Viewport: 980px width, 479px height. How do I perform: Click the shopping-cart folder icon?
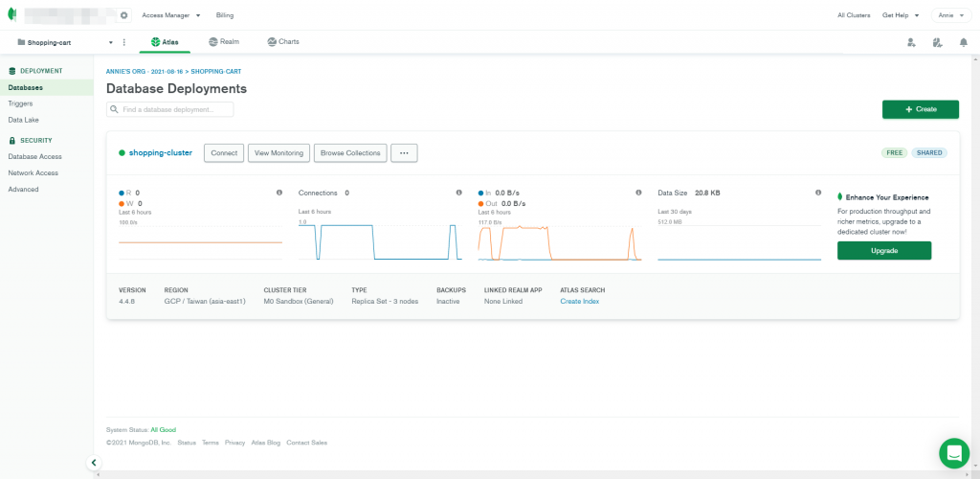[21, 42]
